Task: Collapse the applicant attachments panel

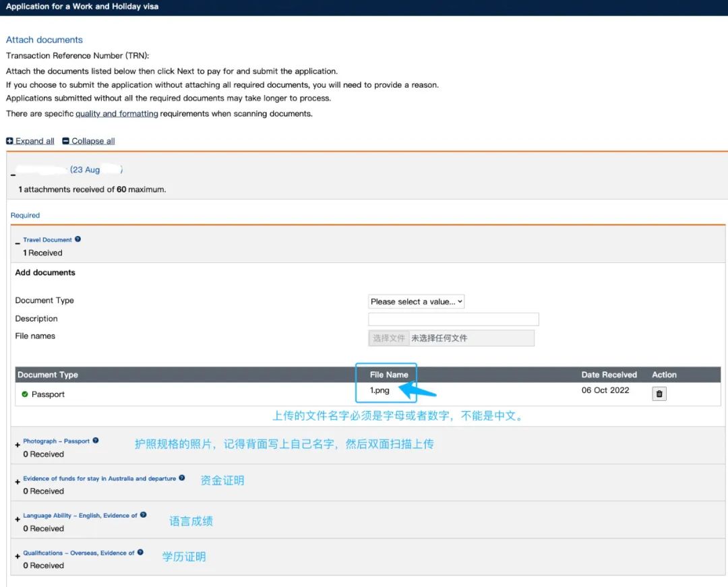Action: [x=13, y=176]
